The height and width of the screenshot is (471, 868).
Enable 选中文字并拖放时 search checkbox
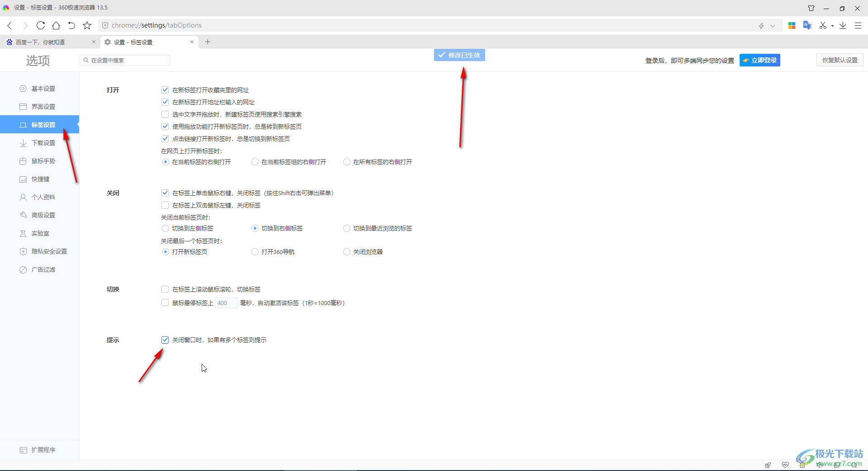click(x=165, y=114)
